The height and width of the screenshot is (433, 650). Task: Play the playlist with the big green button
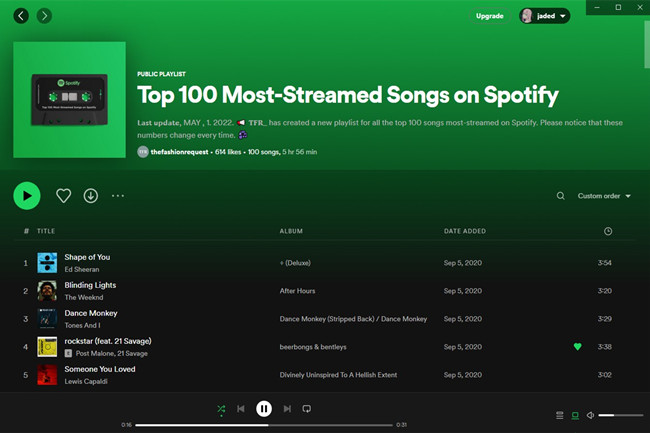(x=27, y=196)
